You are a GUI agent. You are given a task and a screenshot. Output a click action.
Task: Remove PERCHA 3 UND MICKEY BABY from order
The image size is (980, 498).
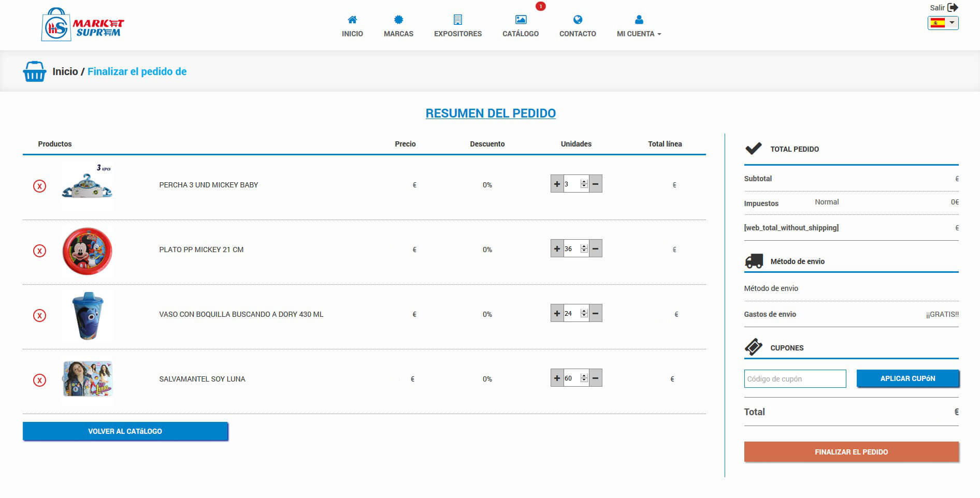pos(39,186)
